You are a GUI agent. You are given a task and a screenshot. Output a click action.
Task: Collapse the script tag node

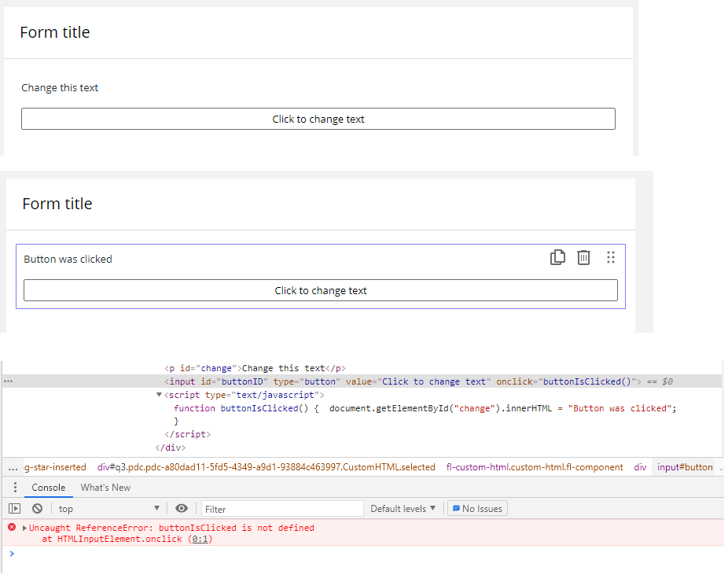click(x=159, y=395)
